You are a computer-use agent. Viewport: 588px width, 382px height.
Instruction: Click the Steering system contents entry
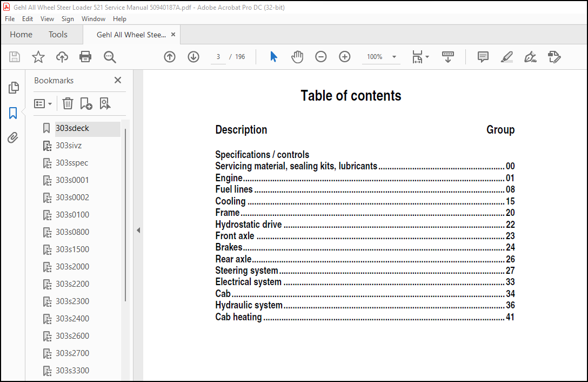pyautogui.click(x=365, y=271)
